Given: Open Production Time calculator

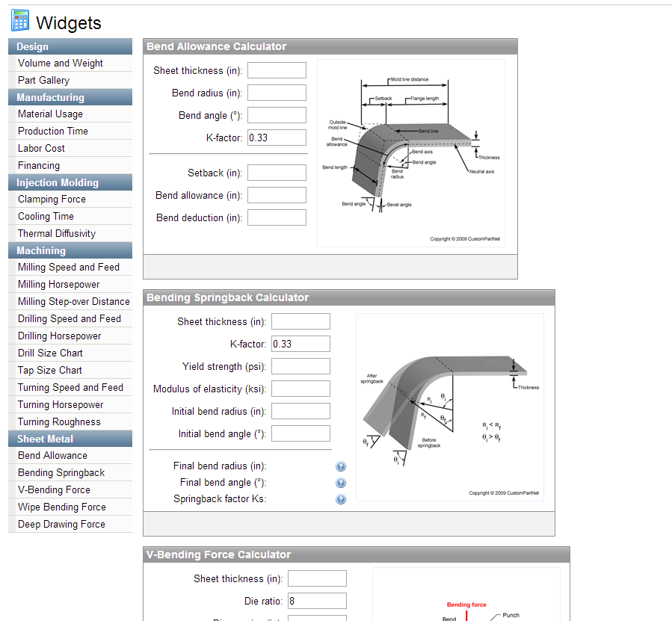Looking at the screenshot, I should 53,131.
